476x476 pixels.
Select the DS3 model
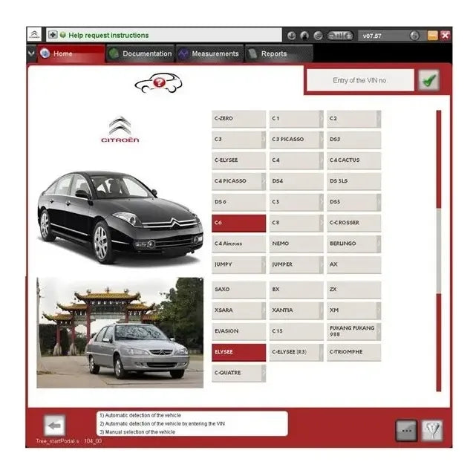353,140
